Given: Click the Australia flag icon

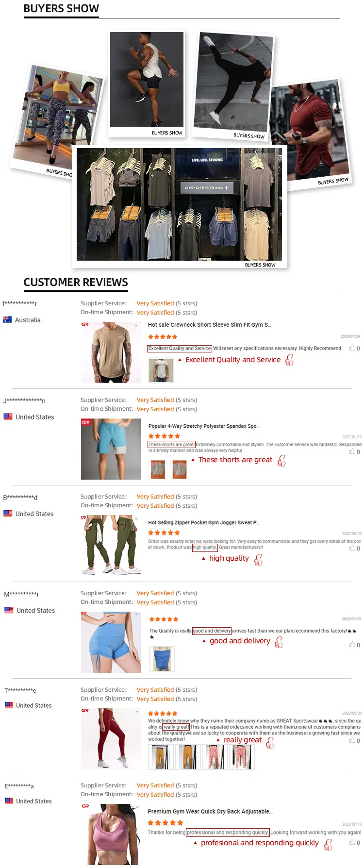Looking at the screenshot, I should 7,319.
